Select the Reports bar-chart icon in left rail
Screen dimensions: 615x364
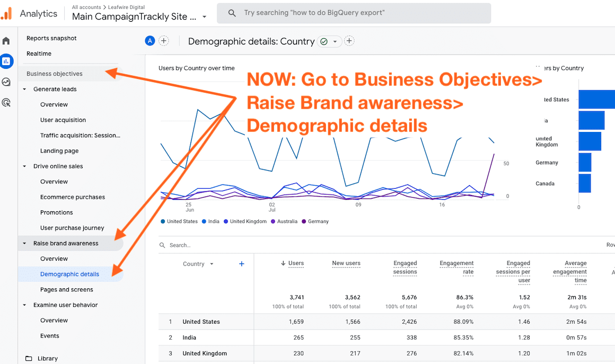pos(6,60)
